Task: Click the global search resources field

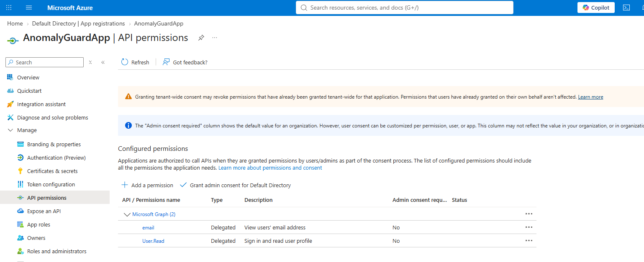Action: (404, 8)
